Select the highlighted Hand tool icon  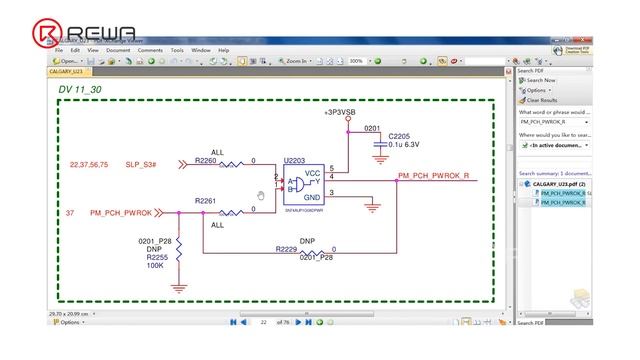point(242,61)
